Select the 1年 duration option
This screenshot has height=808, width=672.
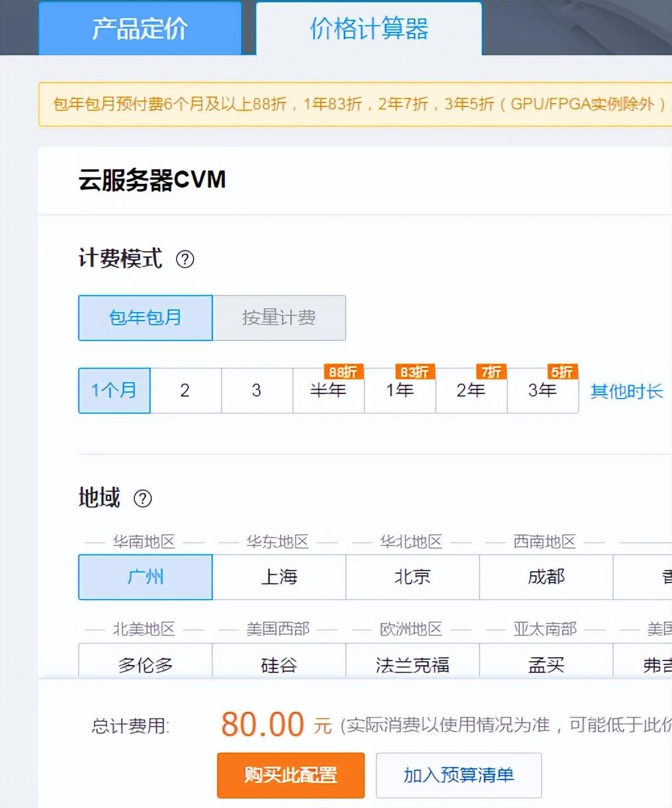(x=400, y=391)
